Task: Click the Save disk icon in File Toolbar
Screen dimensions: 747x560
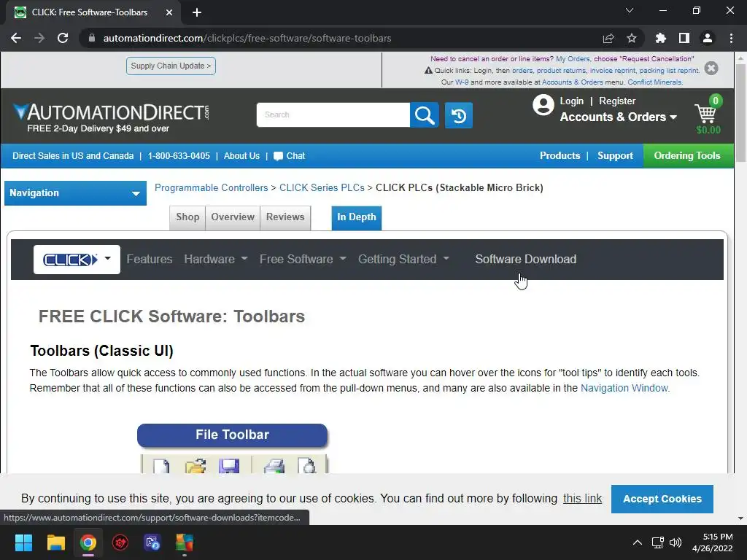Action: coord(228,465)
